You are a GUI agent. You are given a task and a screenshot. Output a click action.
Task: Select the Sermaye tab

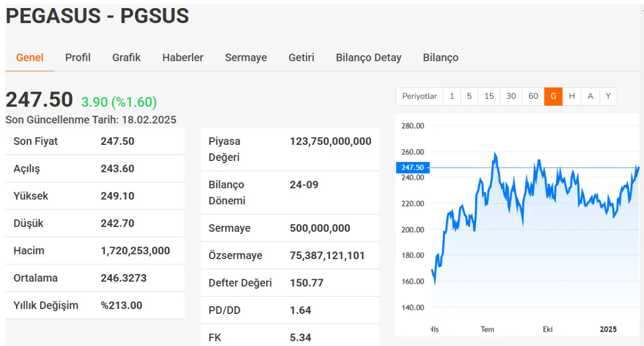246,57
